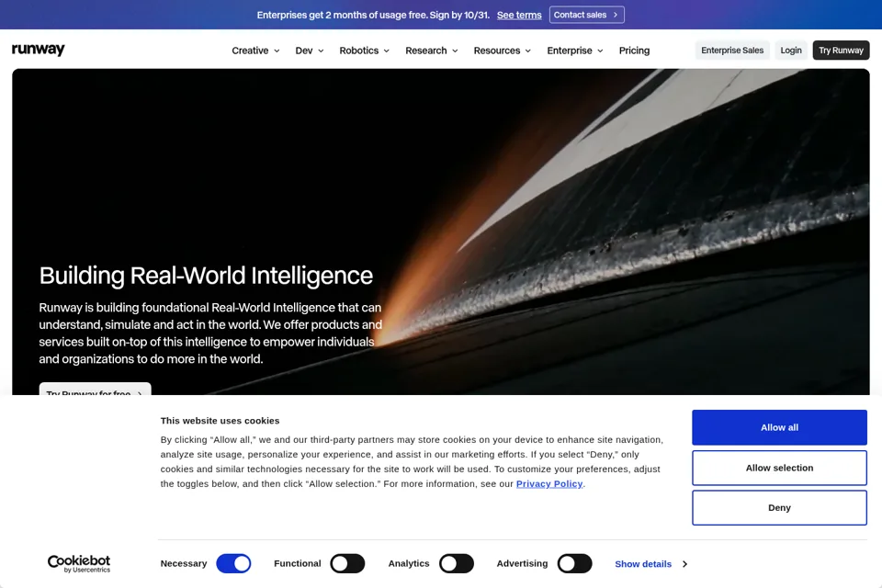Viewport: 882px width, 588px height.
Task: Turn on the Advertising cookies toggle
Action: click(x=574, y=563)
